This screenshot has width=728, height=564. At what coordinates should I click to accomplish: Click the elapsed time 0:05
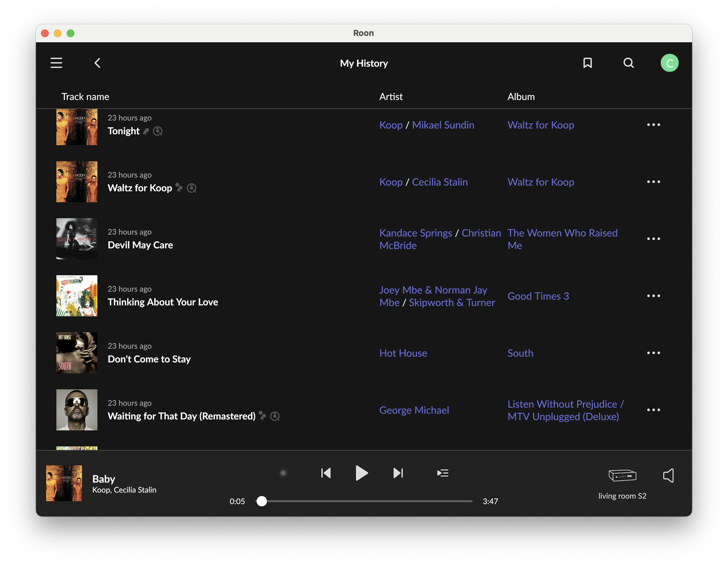click(x=237, y=501)
